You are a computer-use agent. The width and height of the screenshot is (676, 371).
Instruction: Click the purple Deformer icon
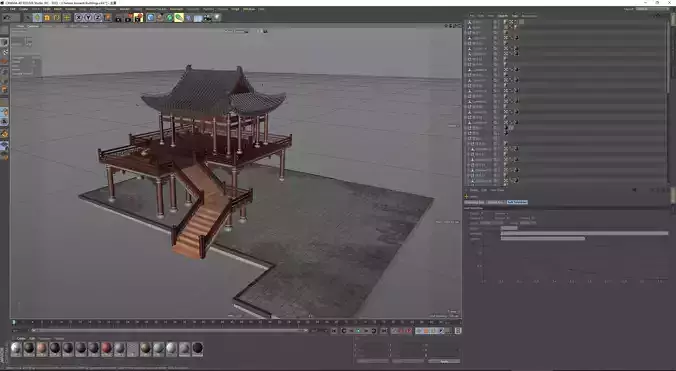coord(188,18)
